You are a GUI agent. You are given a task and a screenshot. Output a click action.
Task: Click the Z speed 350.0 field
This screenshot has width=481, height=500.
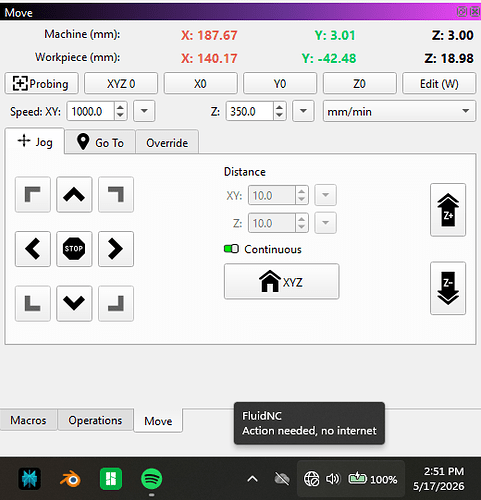pyautogui.click(x=250, y=111)
